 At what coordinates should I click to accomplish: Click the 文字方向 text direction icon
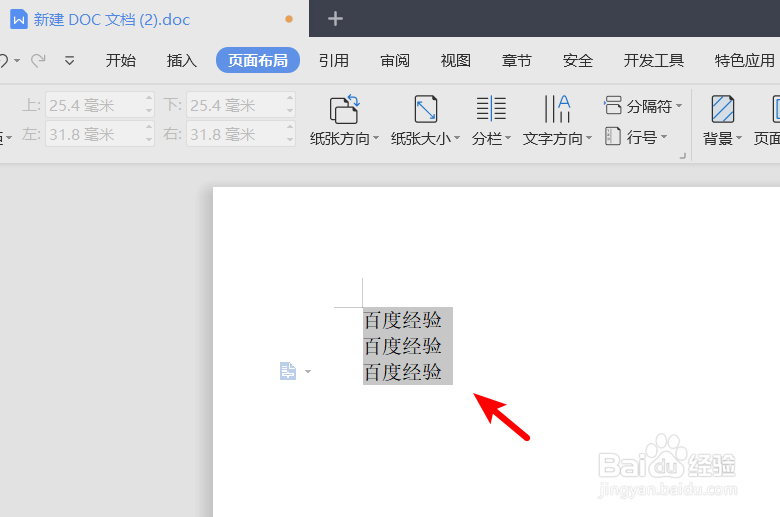click(557, 109)
